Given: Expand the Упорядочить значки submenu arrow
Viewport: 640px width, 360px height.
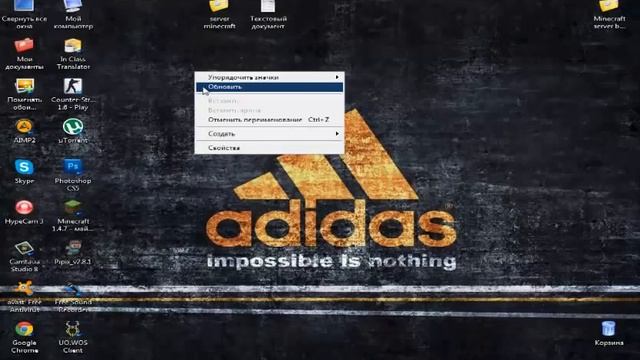Looking at the screenshot, I should (x=337, y=77).
